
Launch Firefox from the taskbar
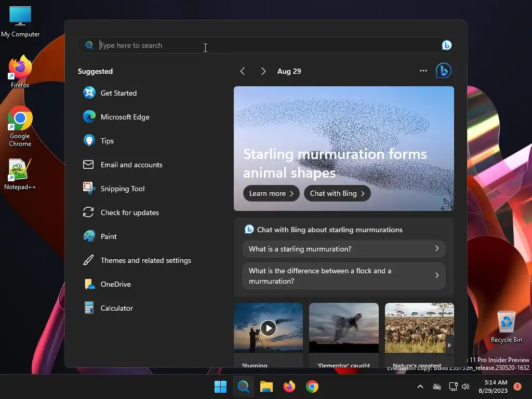click(289, 387)
